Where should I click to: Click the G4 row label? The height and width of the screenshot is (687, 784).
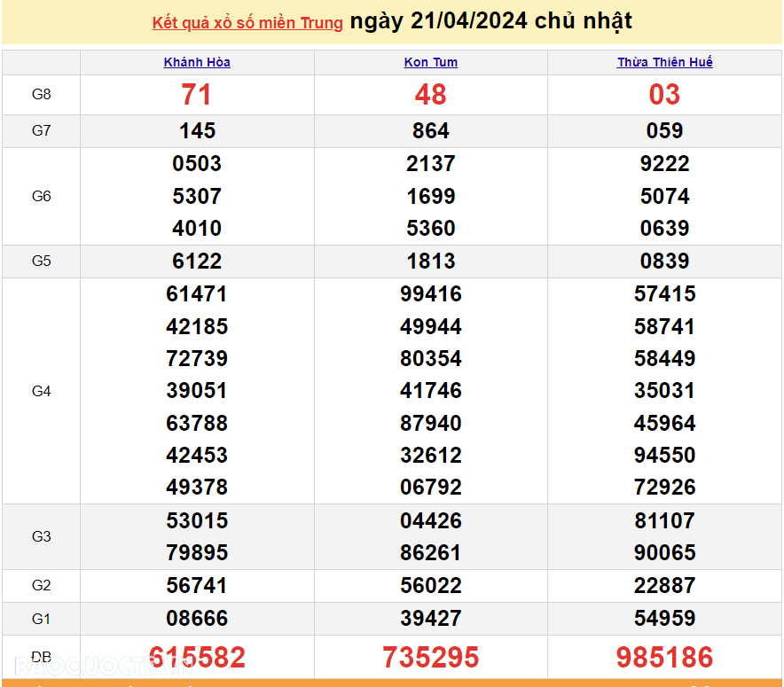pos(41,391)
